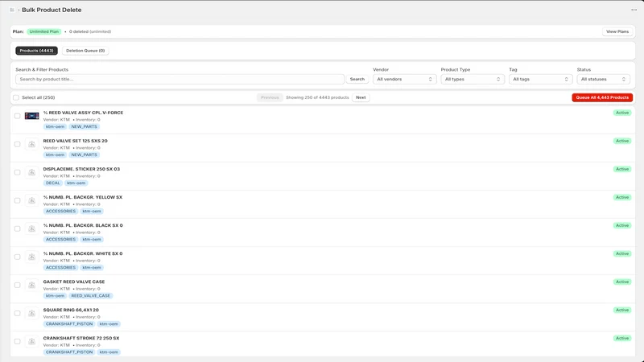Click the ktm-oem tag on REED VALVE SET row
644x362 pixels.
coord(55,154)
